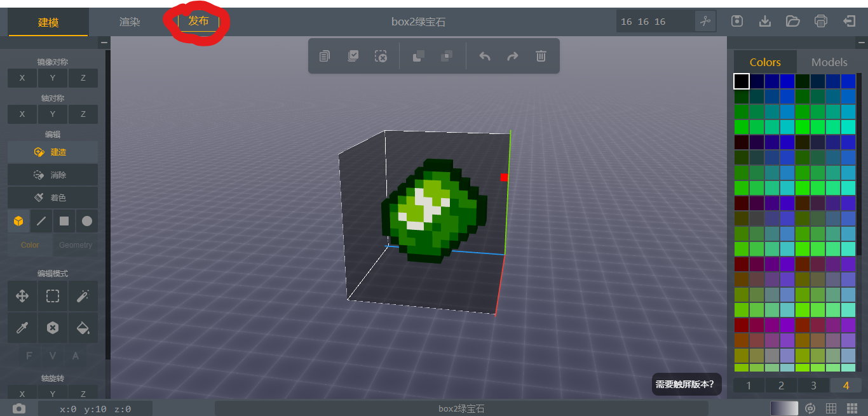Viewport: 868px width, 416px height.
Task: Toggle Y under 镜像对称
Action: coord(53,78)
